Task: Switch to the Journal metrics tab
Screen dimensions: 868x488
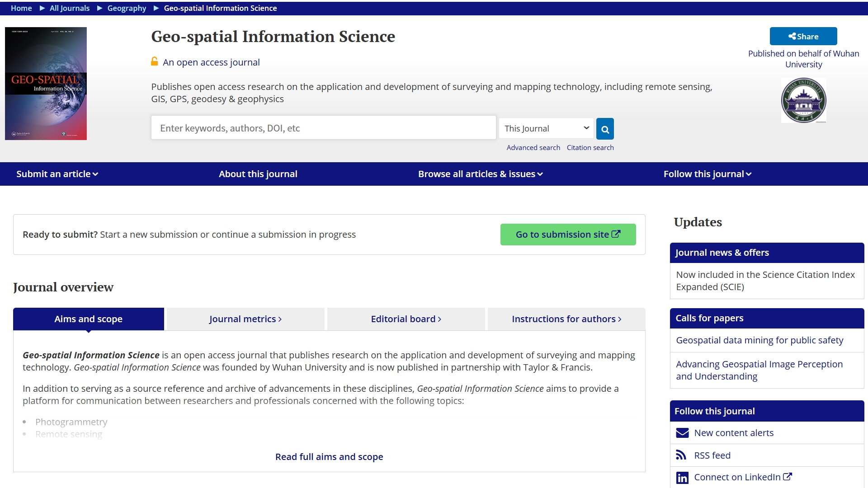Action: [245, 319]
